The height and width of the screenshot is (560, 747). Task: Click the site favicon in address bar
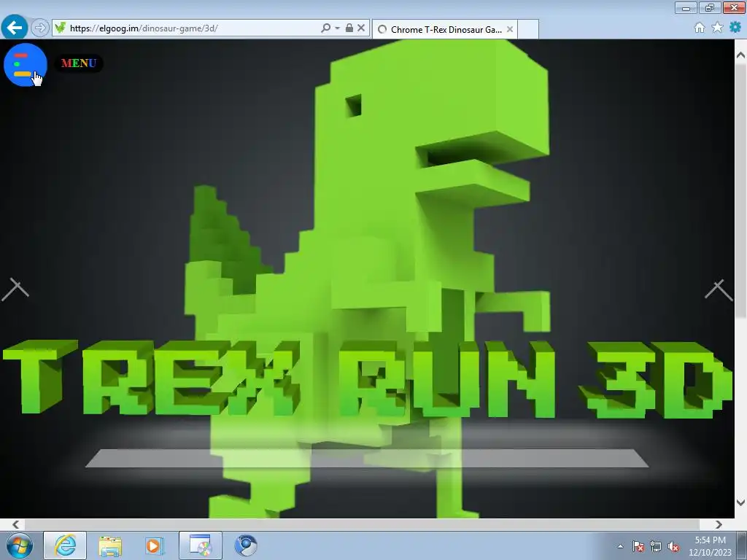click(x=60, y=28)
